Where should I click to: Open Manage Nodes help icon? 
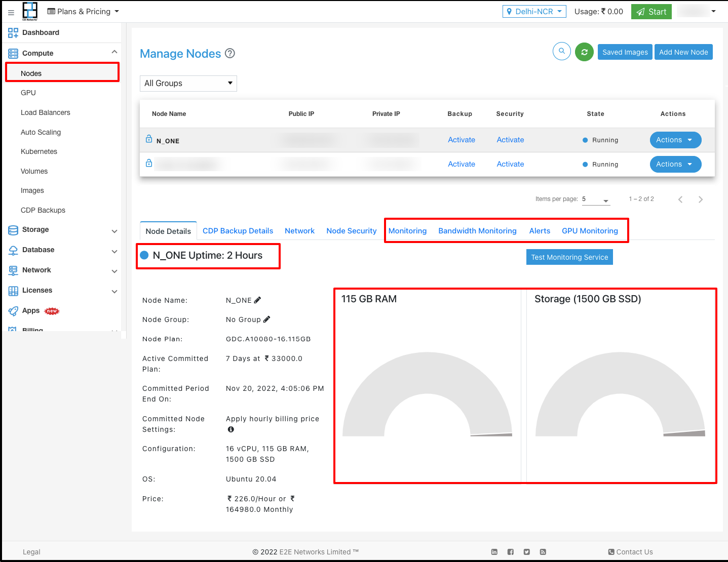pos(230,53)
